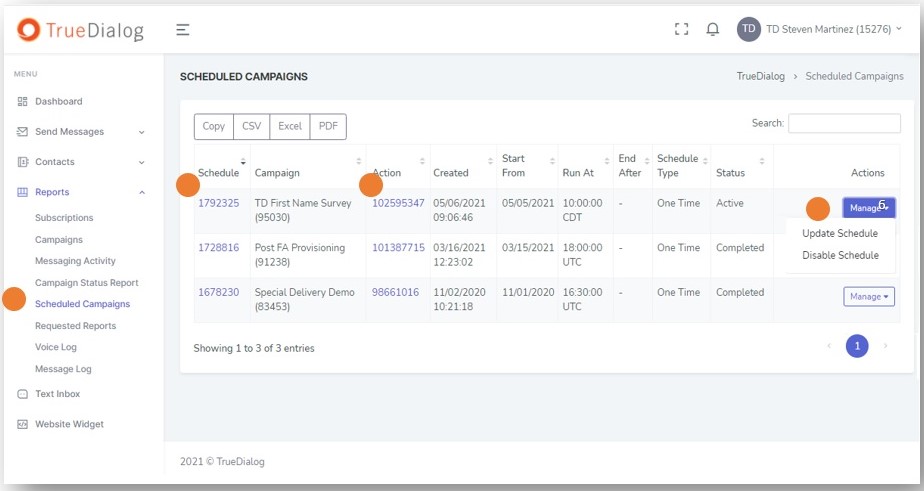Open action link 98661016

(395, 292)
